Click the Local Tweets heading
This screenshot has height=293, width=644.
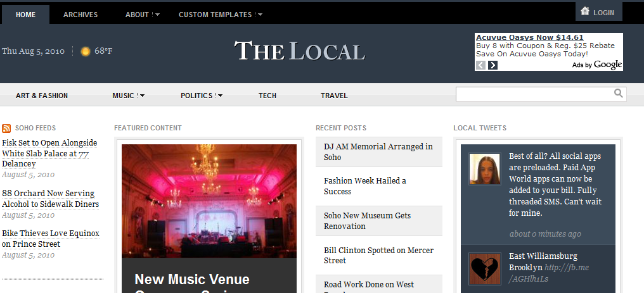(480, 128)
